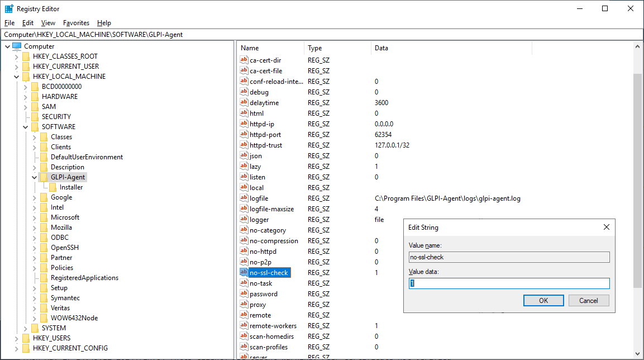Select the logfile-maxsize value name
The image size is (644, 360).
[x=272, y=209]
